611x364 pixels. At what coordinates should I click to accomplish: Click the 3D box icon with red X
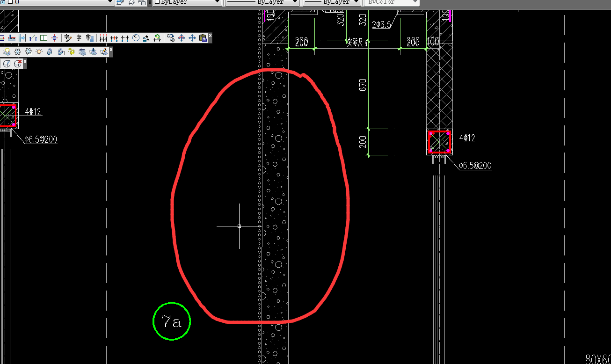point(18,63)
